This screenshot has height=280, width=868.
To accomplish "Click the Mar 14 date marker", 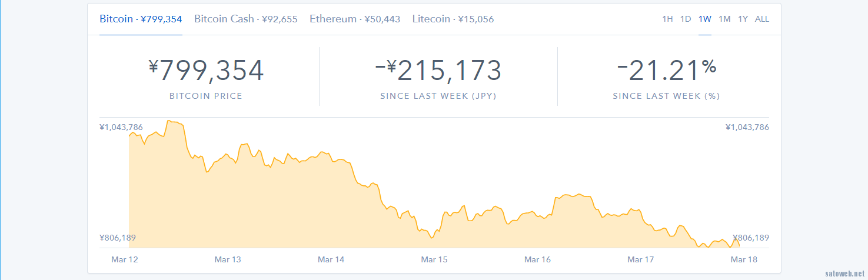I will (x=331, y=259).
